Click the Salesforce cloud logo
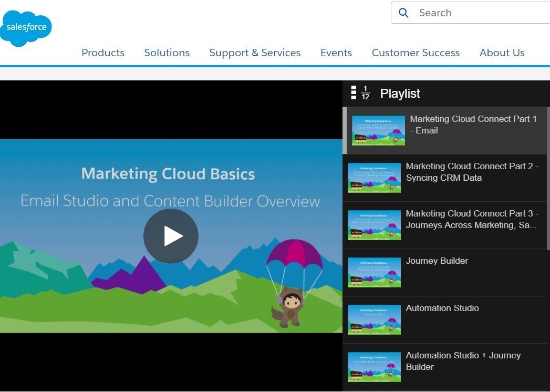Image resolution: width=550 pixels, height=392 pixels. point(26,28)
